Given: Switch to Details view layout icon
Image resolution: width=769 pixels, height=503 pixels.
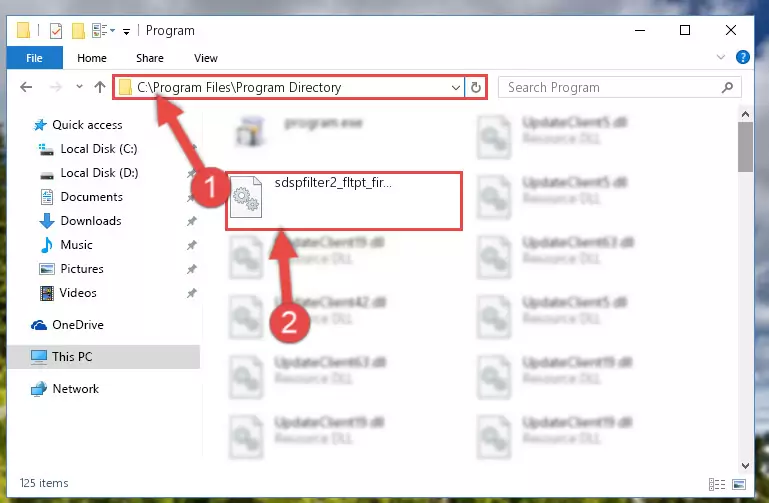Looking at the screenshot, I should click(x=717, y=484).
